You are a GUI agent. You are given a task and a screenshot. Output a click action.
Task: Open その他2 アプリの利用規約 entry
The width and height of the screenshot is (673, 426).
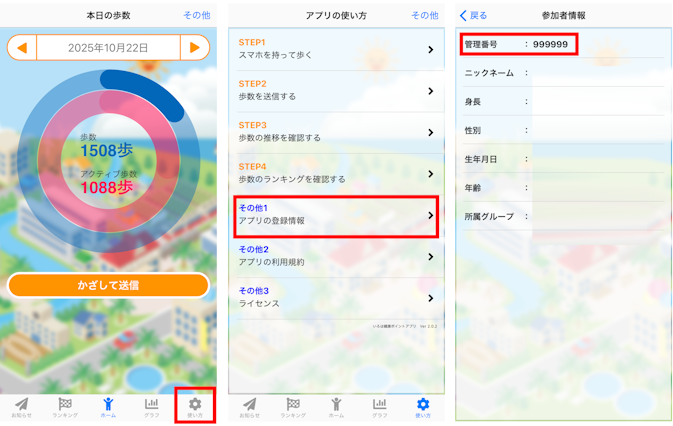click(337, 256)
